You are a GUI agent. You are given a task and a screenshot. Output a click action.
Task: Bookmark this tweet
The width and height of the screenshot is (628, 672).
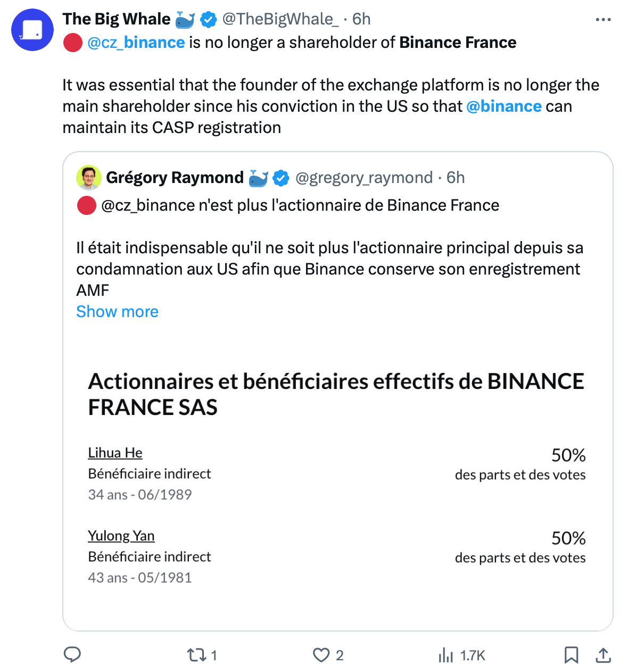coord(571,655)
